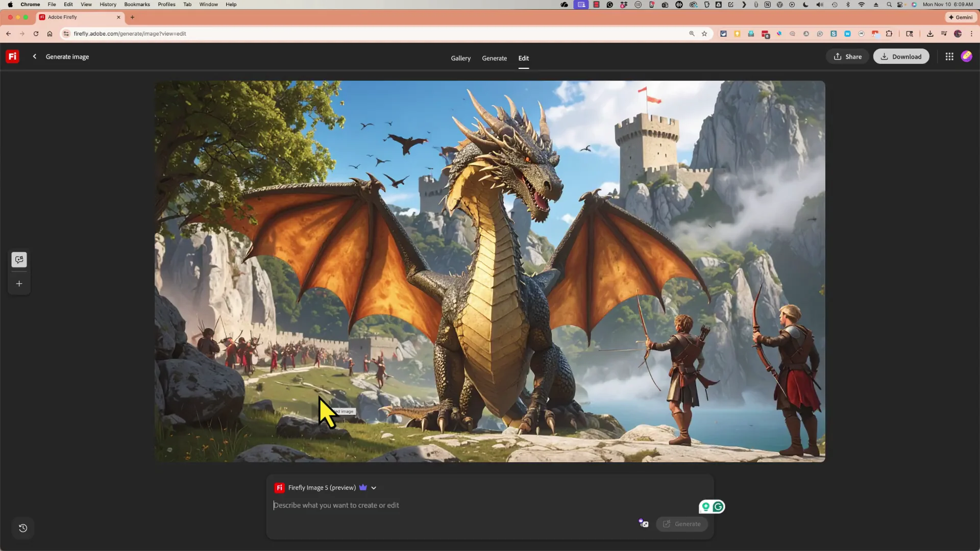Open the generation history icon
The image size is (980, 551).
[x=23, y=528]
